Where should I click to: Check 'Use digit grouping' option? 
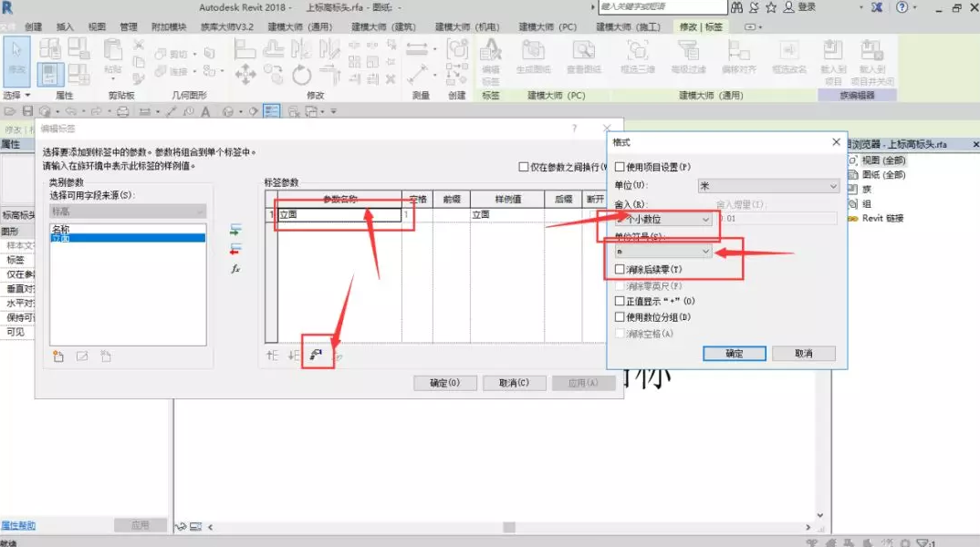(620, 317)
